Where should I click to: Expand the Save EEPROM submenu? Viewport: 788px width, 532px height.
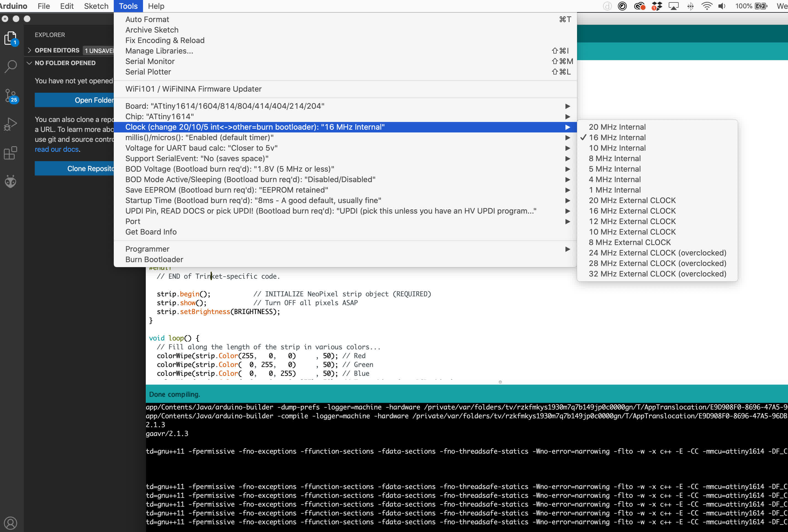(345, 190)
